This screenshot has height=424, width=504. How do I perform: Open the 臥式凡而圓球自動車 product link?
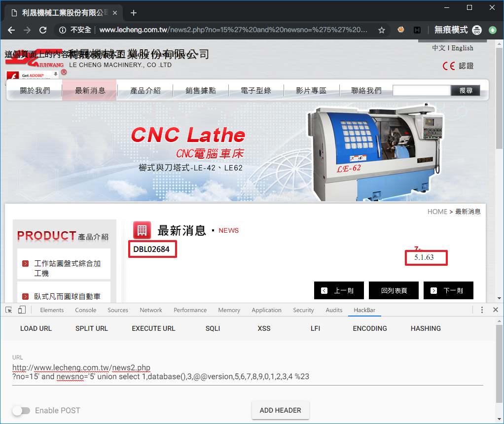68,296
